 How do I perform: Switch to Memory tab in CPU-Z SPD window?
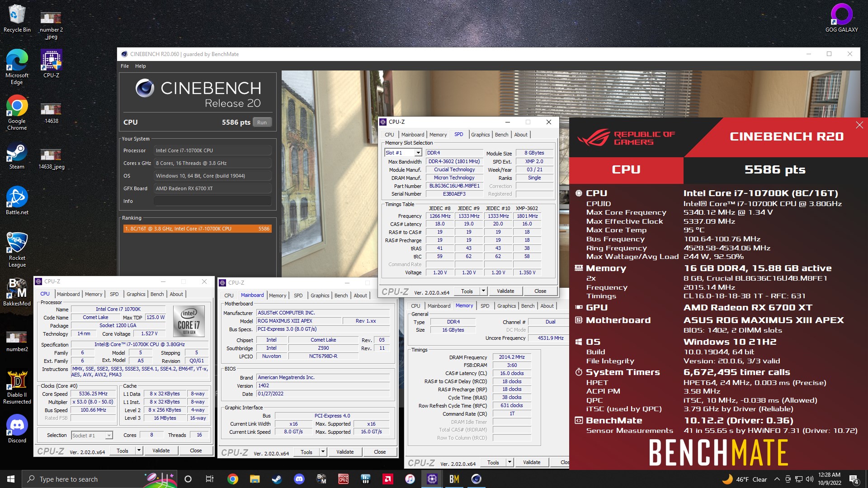point(438,135)
